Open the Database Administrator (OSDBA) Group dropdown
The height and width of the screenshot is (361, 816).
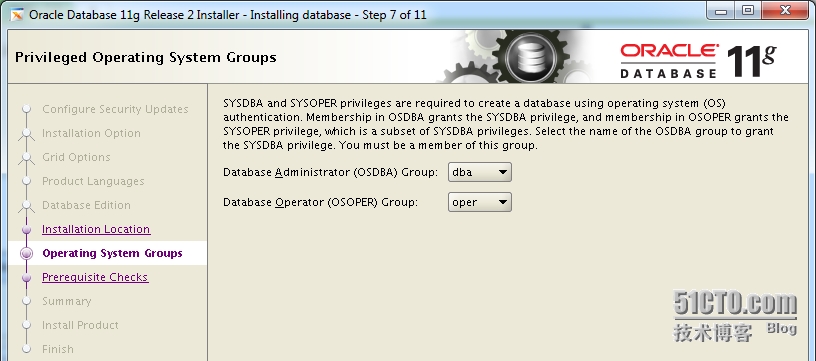point(479,172)
